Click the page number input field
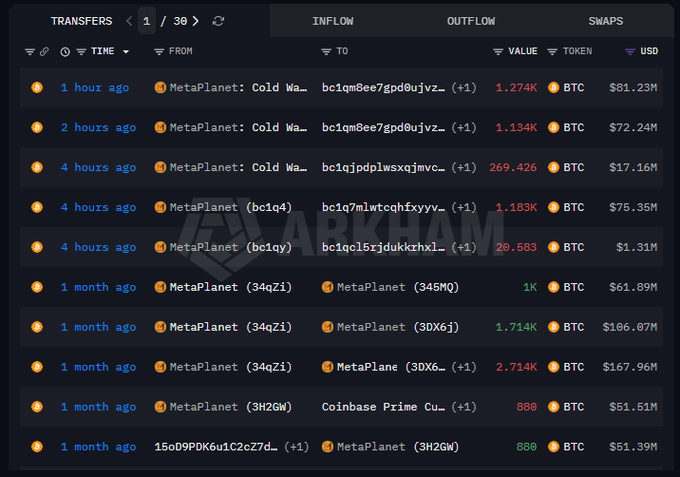This screenshot has height=477, width=680. (x=147, y=21)
